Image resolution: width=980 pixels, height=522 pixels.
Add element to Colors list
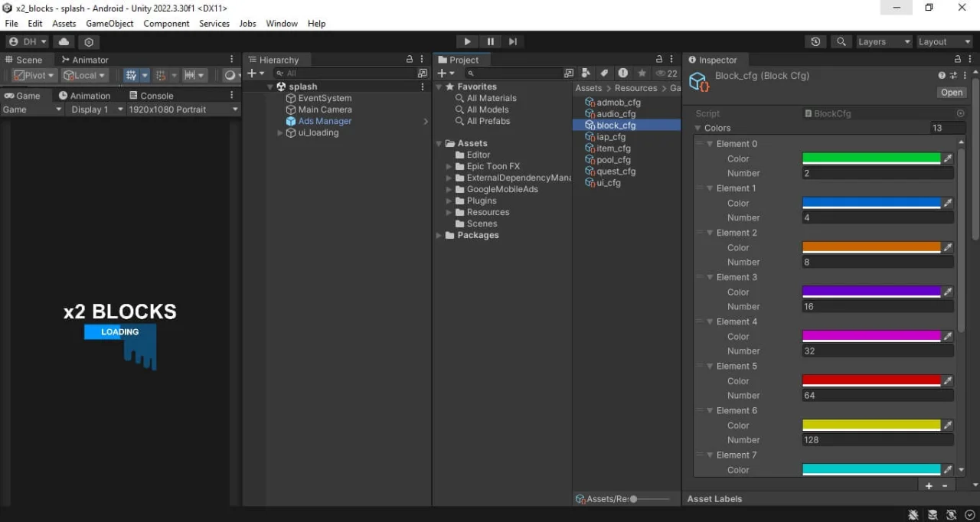pos(929,486)
